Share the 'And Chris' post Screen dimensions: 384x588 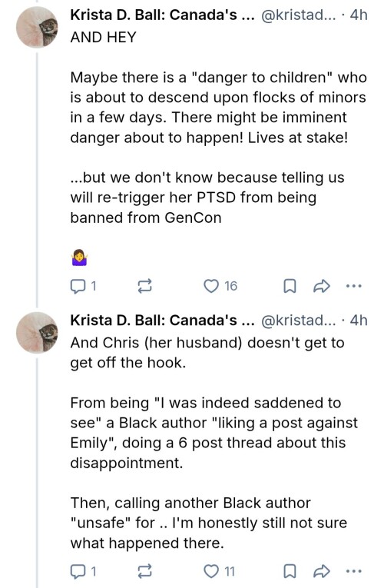point(322,572)
